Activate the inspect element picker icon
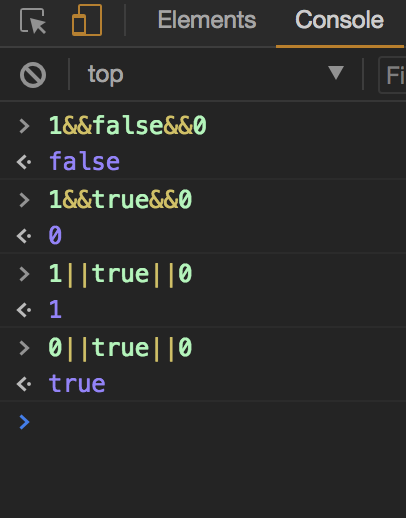 [x=33, y=21]
